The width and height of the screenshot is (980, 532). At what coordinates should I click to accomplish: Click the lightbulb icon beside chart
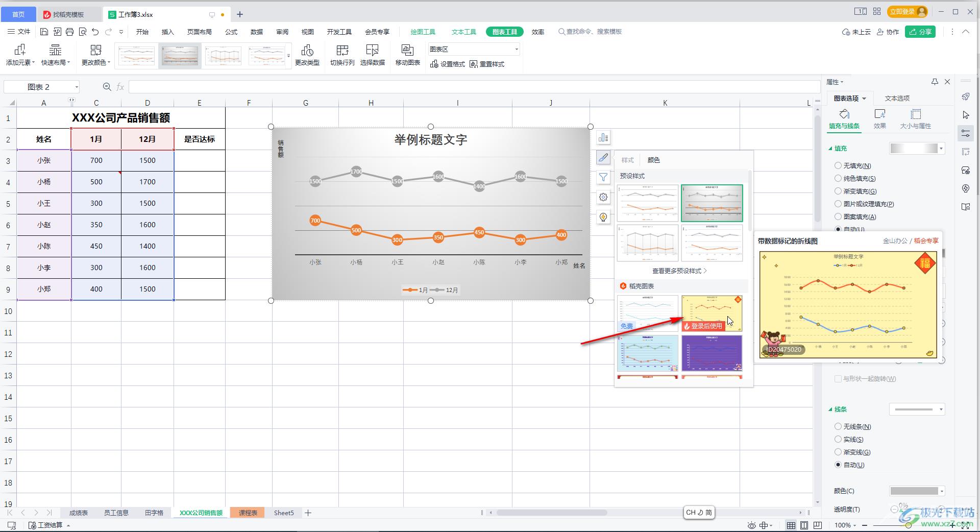pyautogui.click(x=603, y=217)
